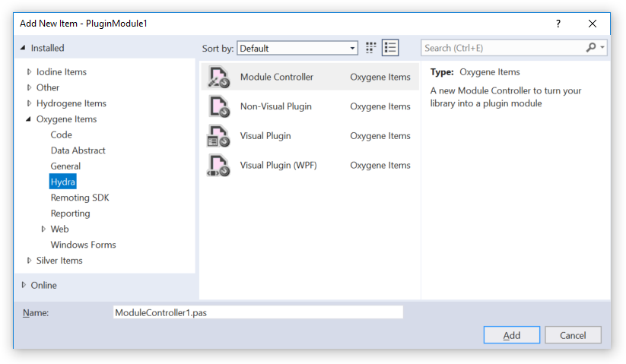Click the help question mark button

click(x=558, y=24)
